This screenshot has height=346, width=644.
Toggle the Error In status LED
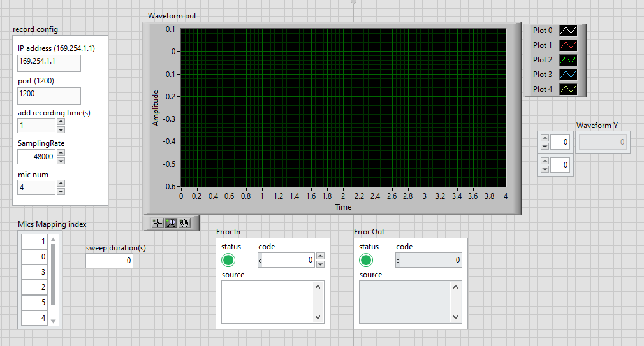click(x=228, y=260)
